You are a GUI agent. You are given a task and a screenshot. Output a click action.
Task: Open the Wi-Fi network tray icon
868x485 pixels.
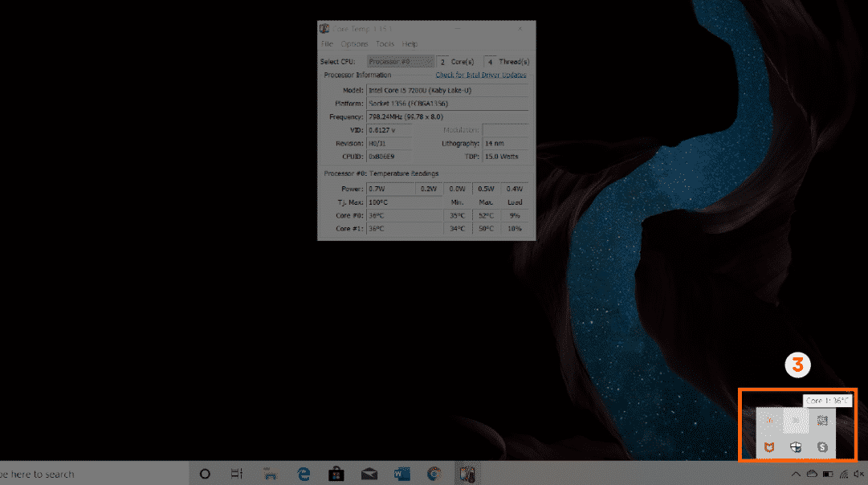point(844,474)
